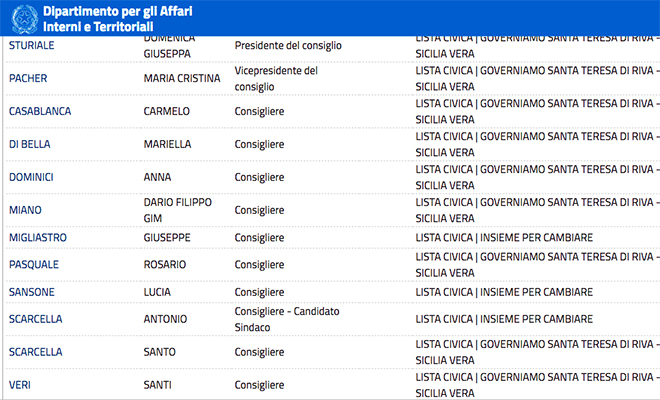
Task: Open the DOMINICI surname link
Action: (x=31, y=177)
